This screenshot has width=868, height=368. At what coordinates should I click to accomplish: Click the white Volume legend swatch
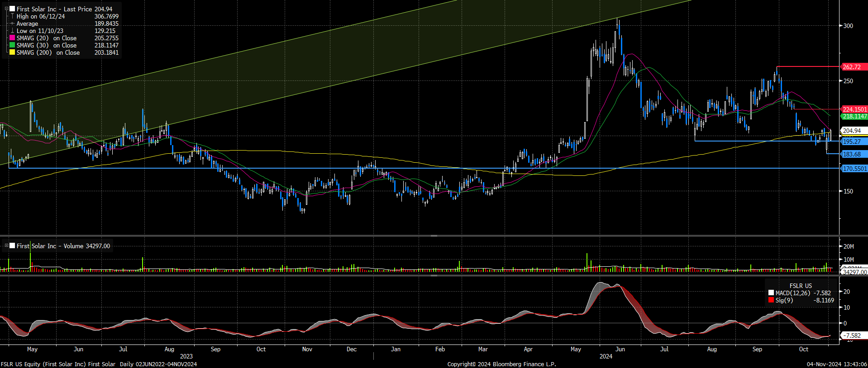13,245
